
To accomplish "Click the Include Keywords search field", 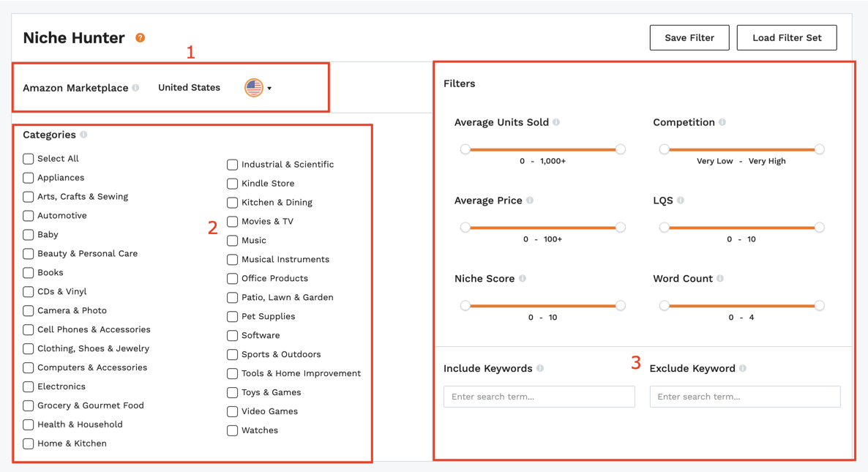I will click(539, 397).
